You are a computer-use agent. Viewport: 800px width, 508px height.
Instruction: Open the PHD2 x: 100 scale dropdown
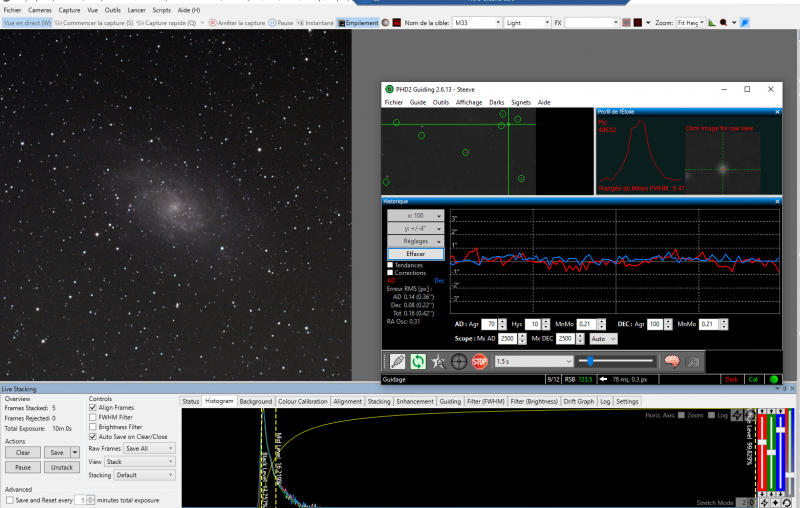click(x=415, y=216)
